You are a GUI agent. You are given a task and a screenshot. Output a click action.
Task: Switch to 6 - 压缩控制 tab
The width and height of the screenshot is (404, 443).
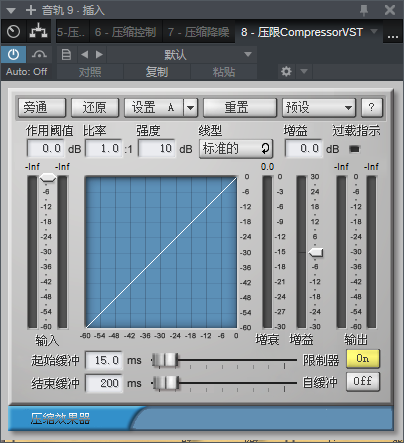point(125,32)
